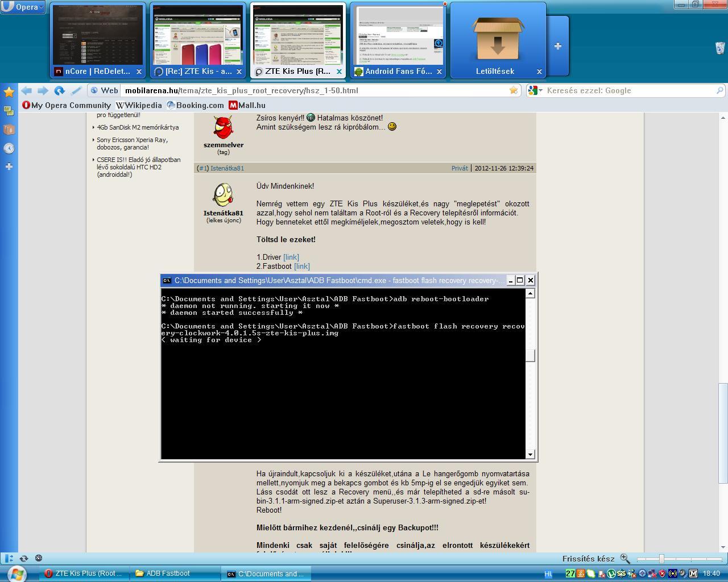
Task: Open CSERE IS!! HTC HD2 listing
Action: [x=139, y=167]
